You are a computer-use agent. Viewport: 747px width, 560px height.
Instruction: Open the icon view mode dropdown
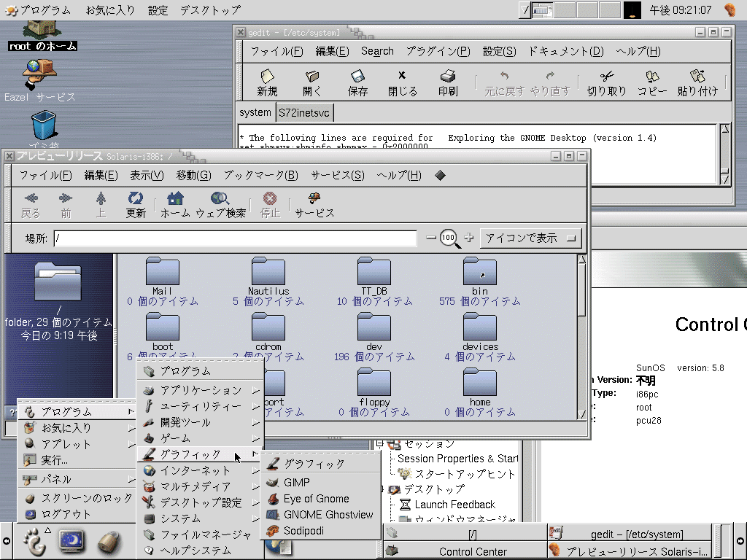click(x=531, y=238)
